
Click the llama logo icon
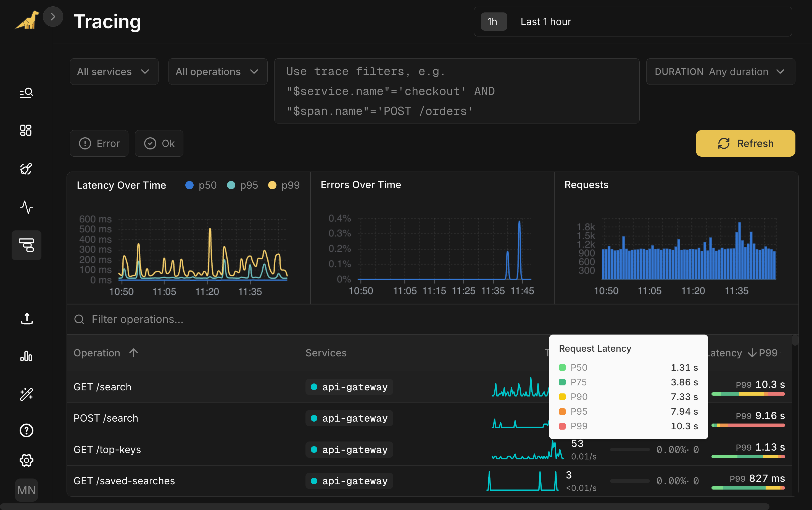(27, 20)
